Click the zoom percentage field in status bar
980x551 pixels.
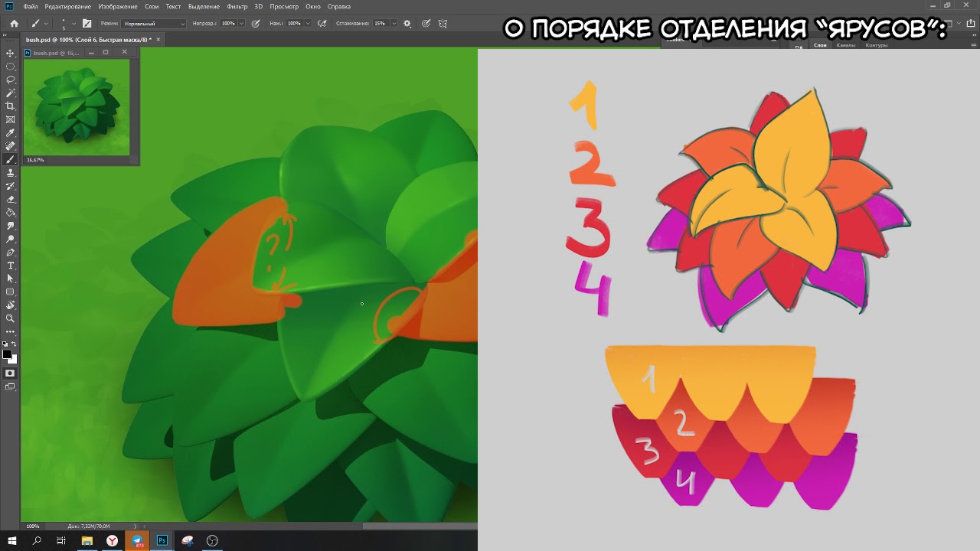(x=33, y=527)
